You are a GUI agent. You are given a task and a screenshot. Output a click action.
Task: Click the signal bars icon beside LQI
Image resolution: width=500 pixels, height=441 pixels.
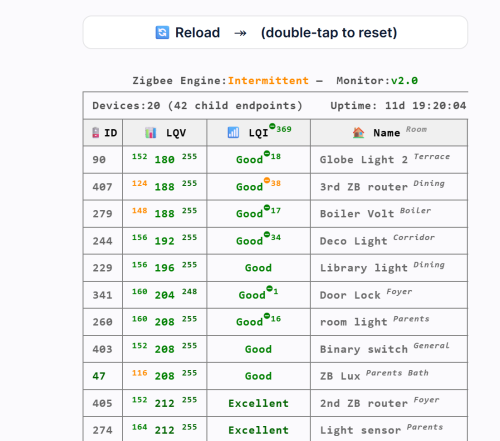pos(233,133)
